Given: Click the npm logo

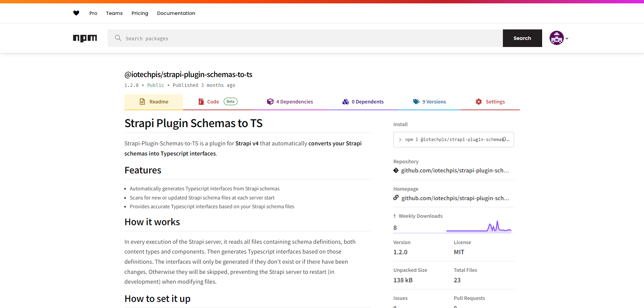Looking at the screenshot, I should point(85,38).
